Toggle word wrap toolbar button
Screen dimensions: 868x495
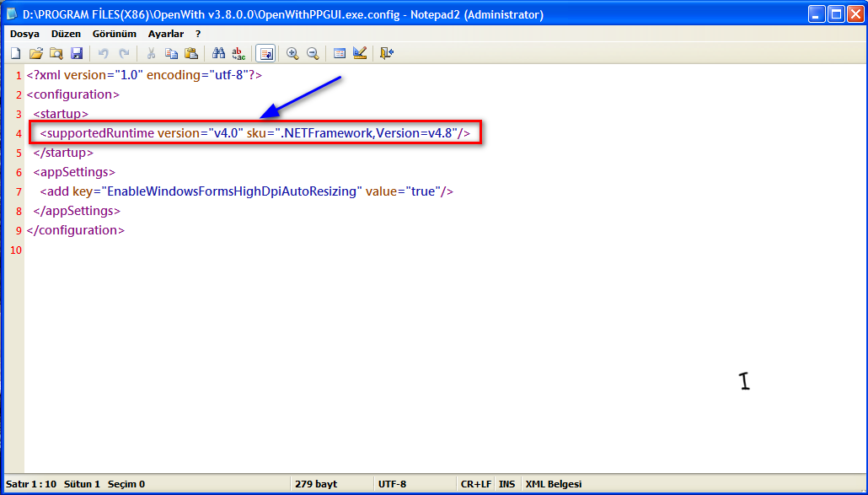pos(265,53)
